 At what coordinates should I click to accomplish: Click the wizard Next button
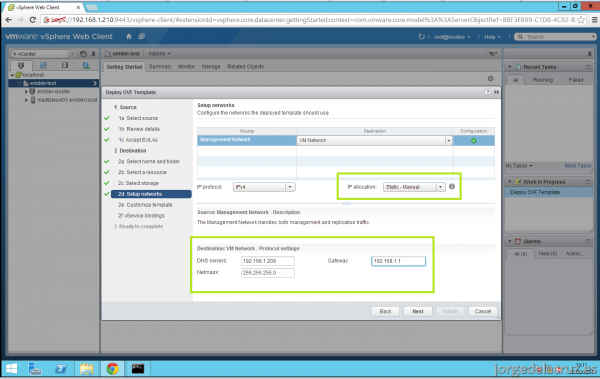[418, 311]
